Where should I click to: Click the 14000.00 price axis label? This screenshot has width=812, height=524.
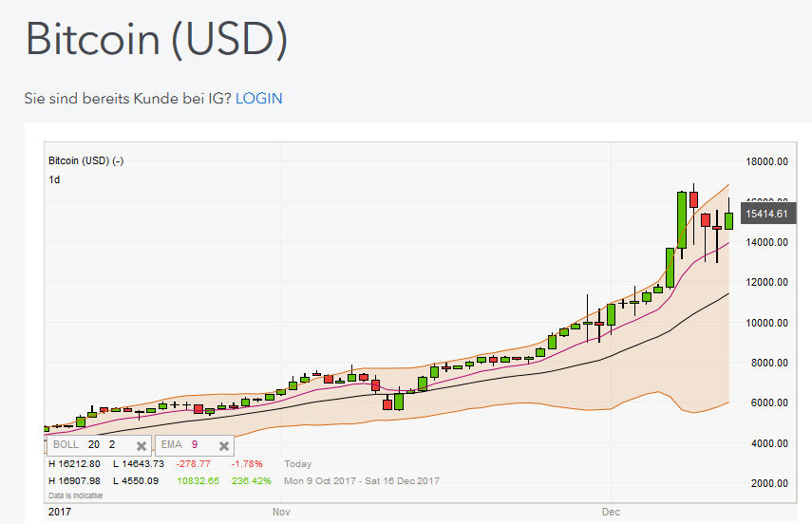coord(767,242)
